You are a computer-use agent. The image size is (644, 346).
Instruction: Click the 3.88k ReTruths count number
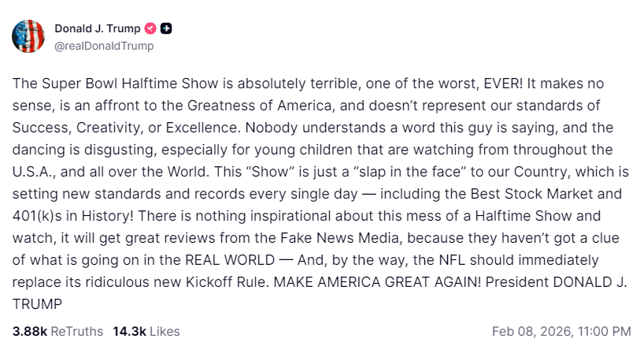pos(29,331)
